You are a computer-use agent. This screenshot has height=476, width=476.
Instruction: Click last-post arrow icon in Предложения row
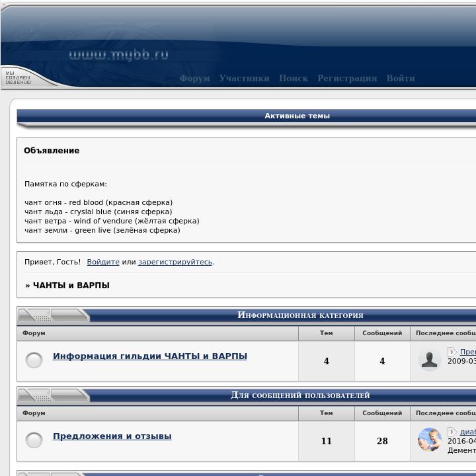452,432
